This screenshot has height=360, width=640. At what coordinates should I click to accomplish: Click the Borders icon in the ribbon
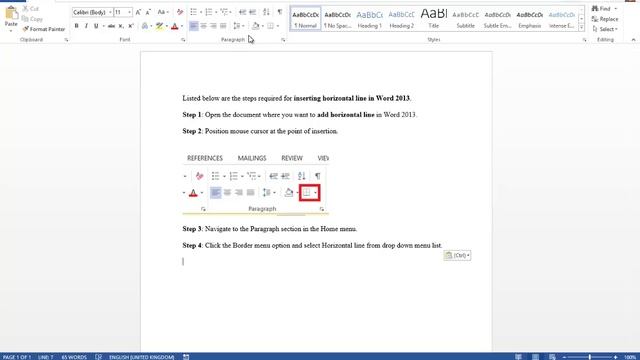click(270, 26)
